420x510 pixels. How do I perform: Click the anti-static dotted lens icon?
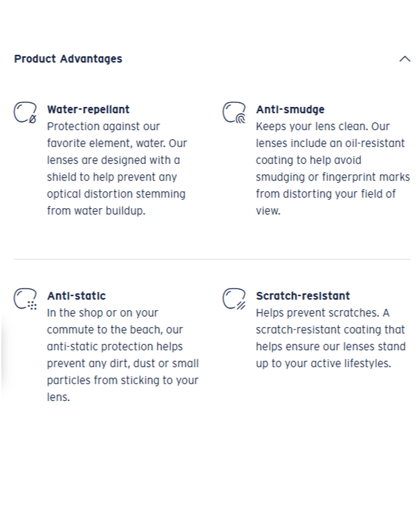click(25, 299)
